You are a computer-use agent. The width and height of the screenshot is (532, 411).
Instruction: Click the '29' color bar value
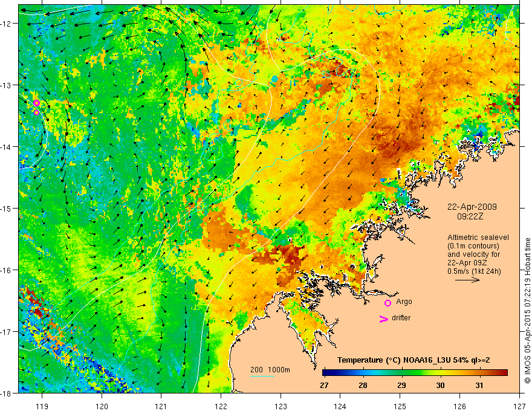tap(401, 385)
